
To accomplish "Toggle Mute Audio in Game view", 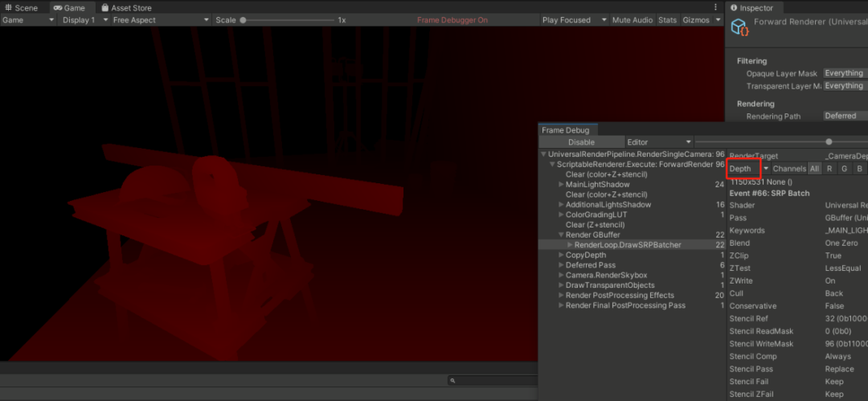I will point(632,20).
